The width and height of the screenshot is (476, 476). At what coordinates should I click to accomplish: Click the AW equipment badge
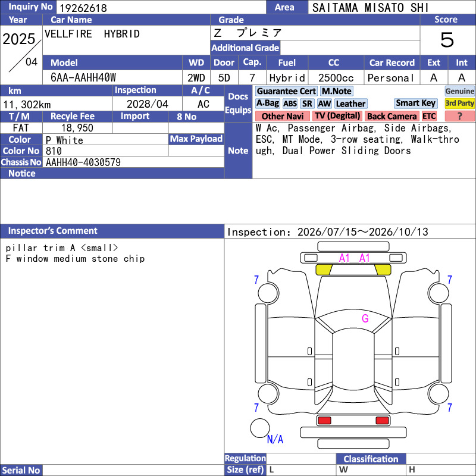pos(324,104)
